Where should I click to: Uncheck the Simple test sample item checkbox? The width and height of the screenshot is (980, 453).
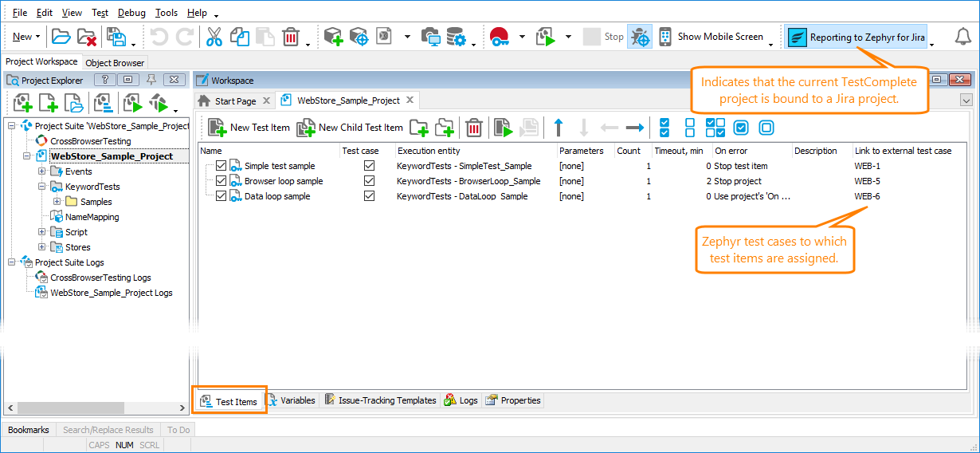[x=221, y=166]
